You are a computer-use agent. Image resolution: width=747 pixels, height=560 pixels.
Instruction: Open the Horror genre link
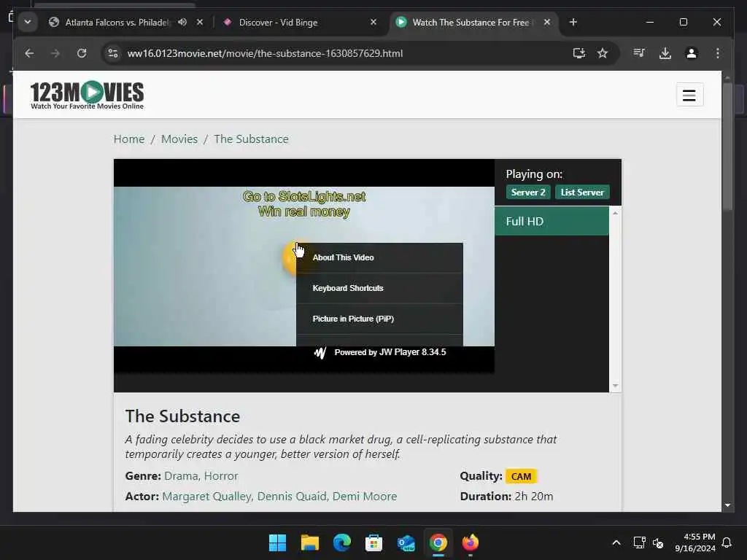(221, 475)
